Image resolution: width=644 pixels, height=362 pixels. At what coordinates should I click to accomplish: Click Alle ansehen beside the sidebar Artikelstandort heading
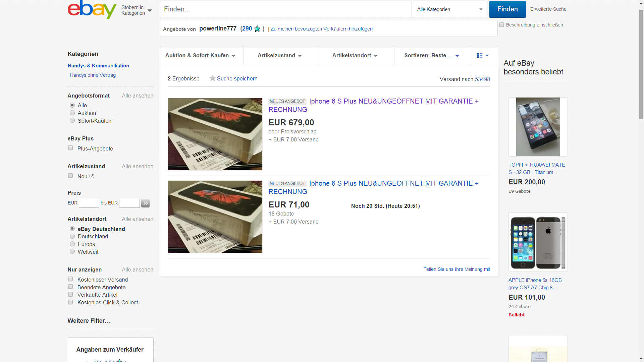pyautogui.click(x=138, y=219)
